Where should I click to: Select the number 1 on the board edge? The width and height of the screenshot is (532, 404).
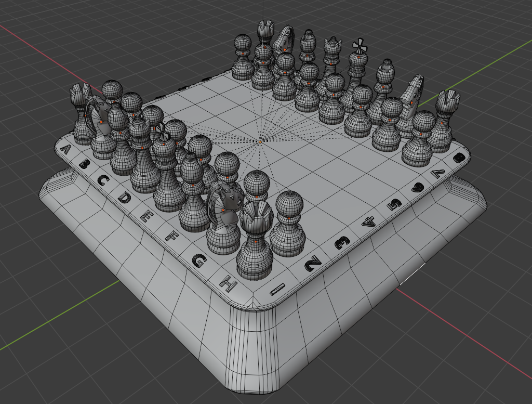coord(277,289)
